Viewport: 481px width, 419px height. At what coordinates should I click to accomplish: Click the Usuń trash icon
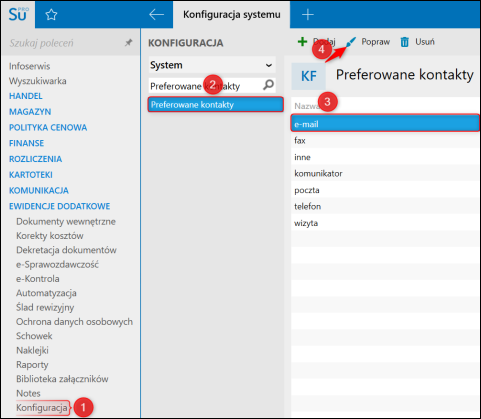coord(404,42)
